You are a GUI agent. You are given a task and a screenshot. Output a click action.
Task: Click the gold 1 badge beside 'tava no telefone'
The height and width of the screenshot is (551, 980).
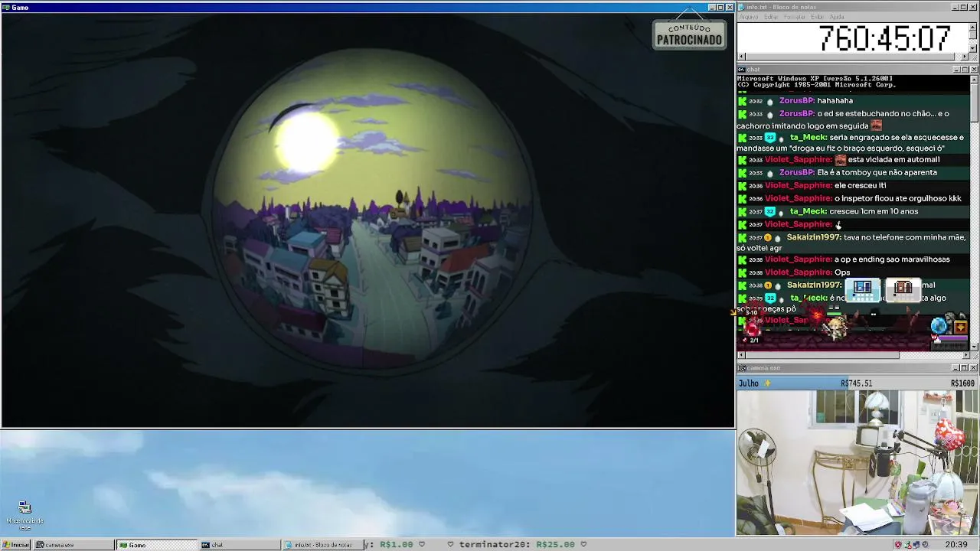[x=768, y=238]
